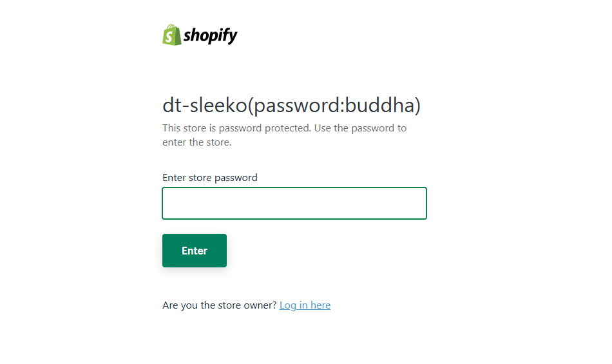Click the white S on the green bag
Screen dimensions: 612x364
(169, 37)
